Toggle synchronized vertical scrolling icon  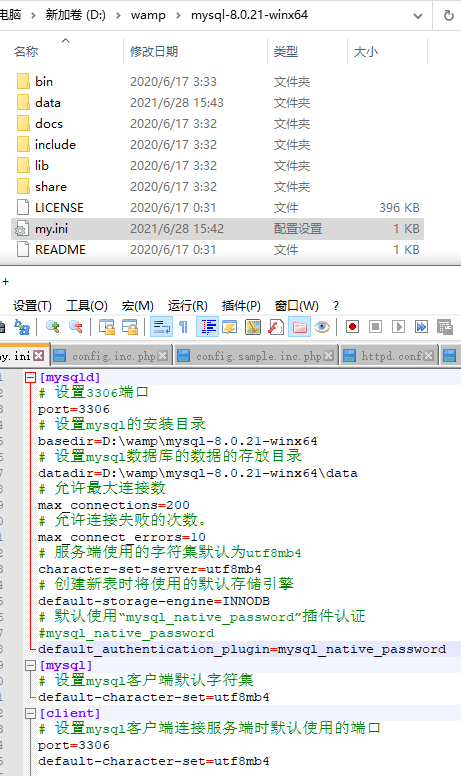pyautogui.click(x=107, y=327)
